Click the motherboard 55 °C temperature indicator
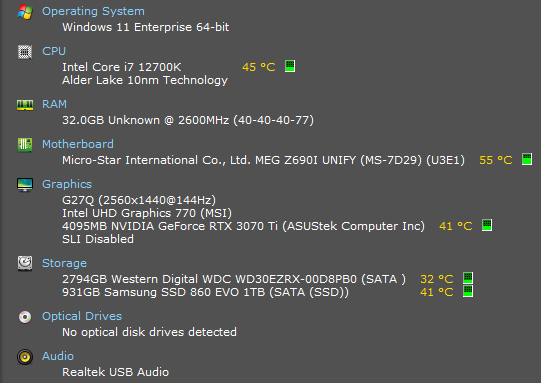The height and width of the screenshot is (383, 541). tap(527, 159)
